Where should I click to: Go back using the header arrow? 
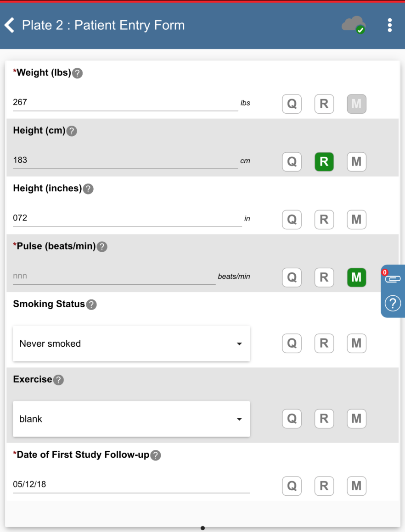10,25
